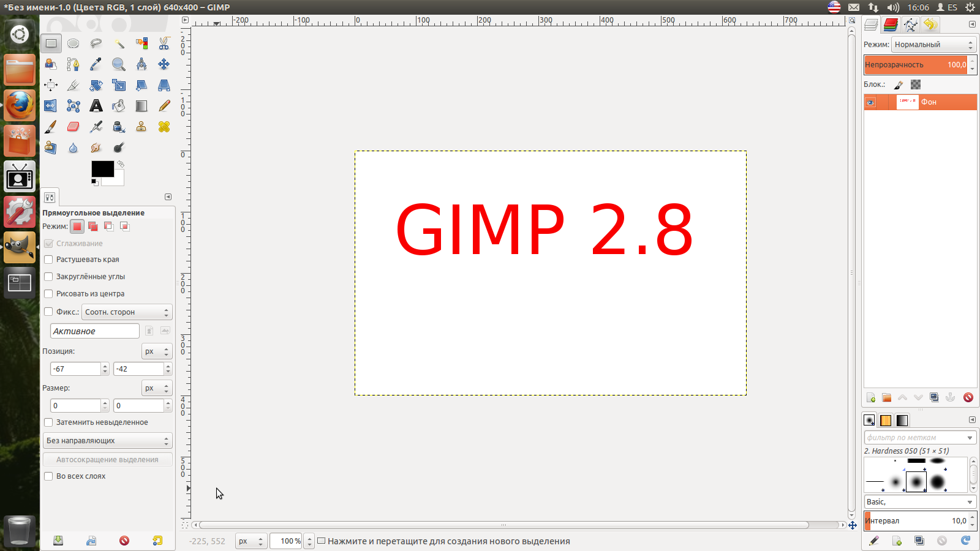Switch to the Channels tab

click(x=891, y=24)
